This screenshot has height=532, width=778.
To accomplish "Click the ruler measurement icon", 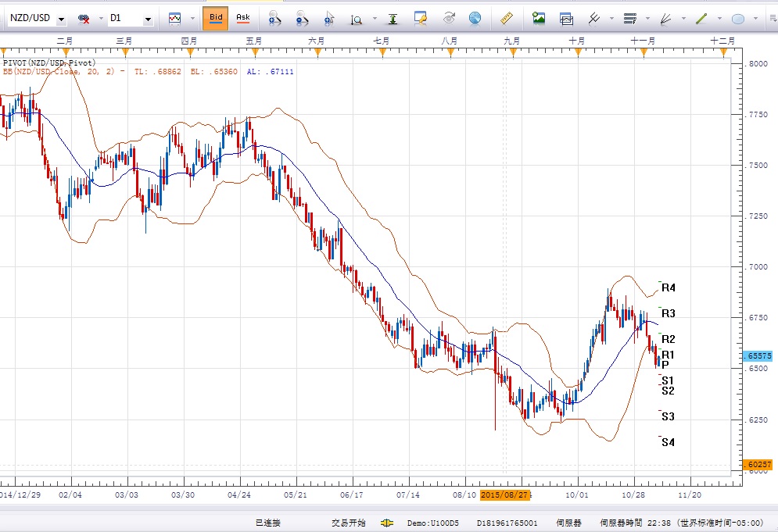I will [x=505, y=17].
